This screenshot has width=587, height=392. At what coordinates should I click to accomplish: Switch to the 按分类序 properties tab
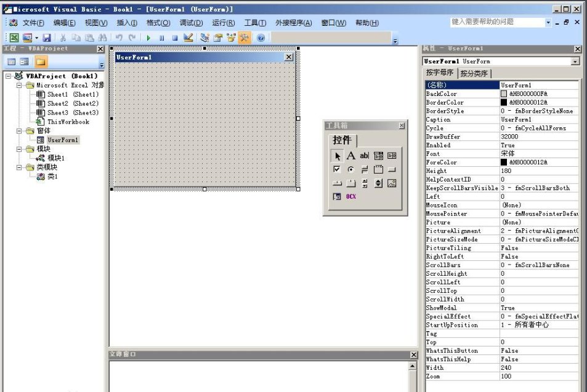475,73
